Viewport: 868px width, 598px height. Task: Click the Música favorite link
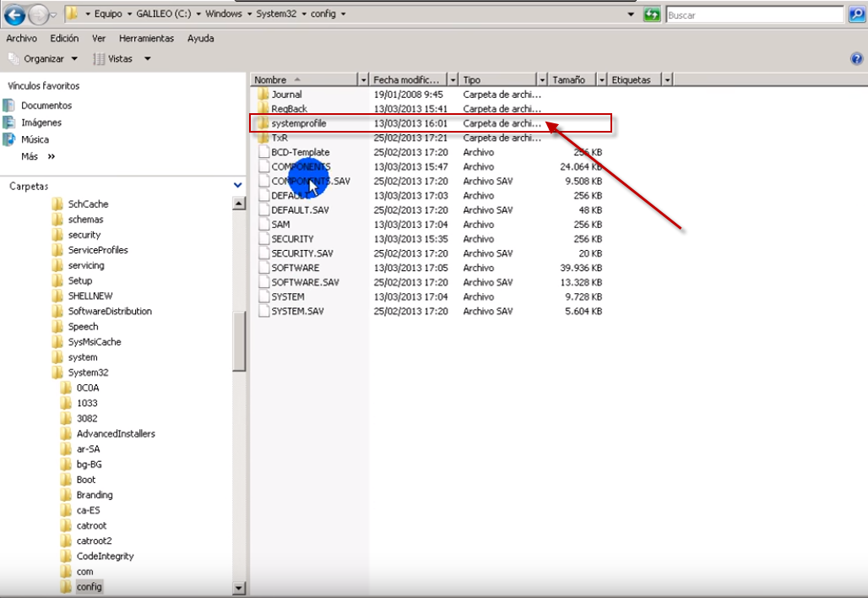coord(35,139)
